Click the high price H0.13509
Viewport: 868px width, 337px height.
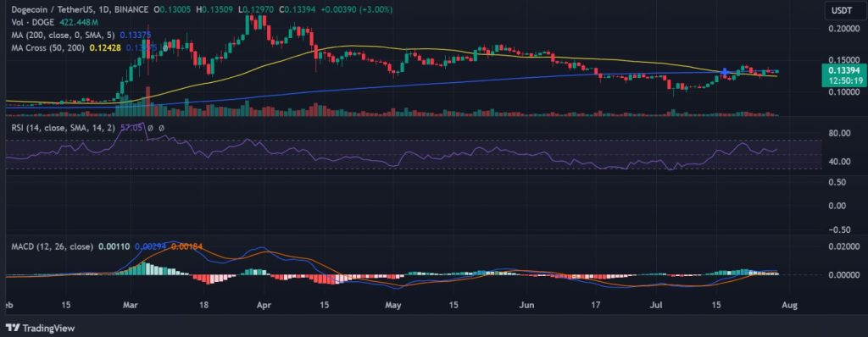[214, 10]
